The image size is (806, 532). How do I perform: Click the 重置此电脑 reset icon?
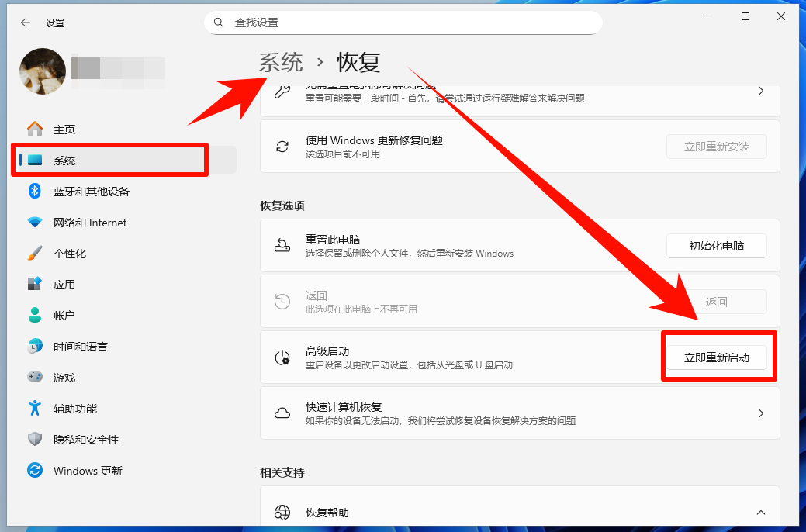282,245
